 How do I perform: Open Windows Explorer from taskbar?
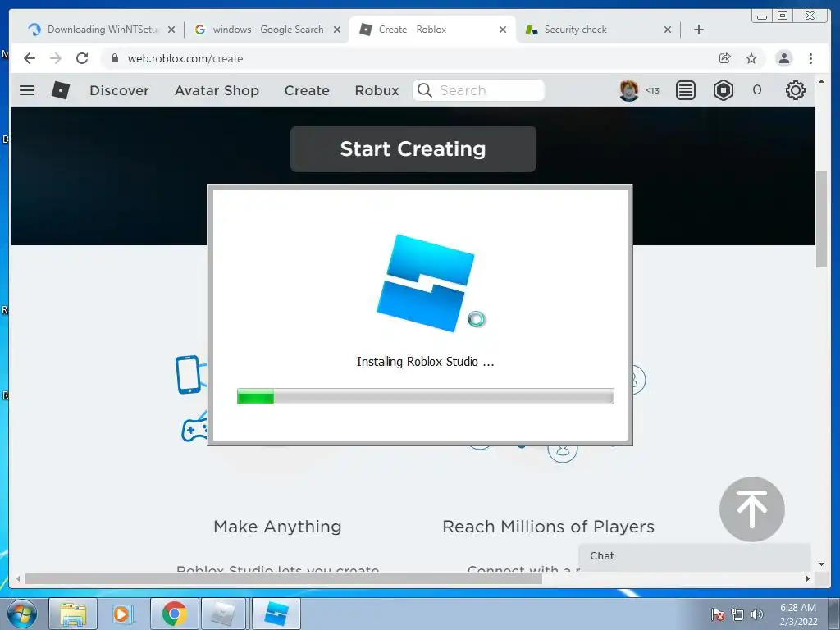[x=73, y=614]
